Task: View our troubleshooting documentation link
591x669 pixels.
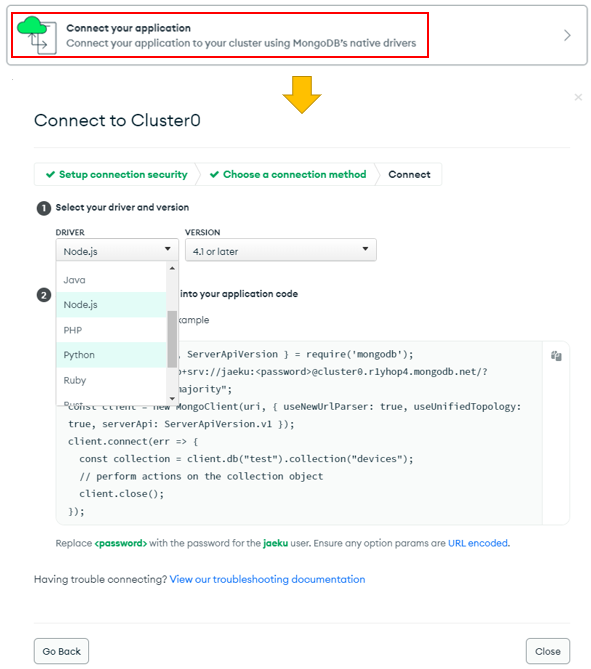Action: 267,579
